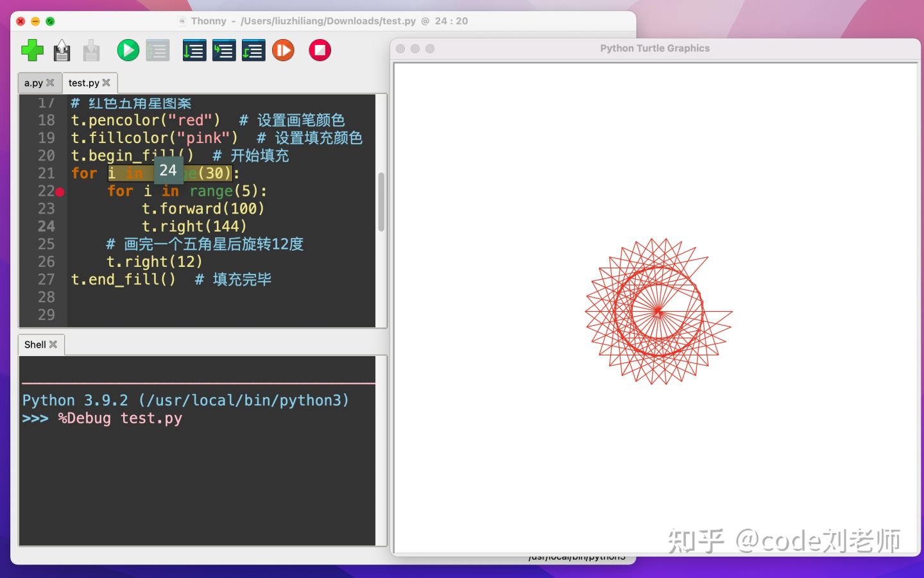
Task: Switch to the a.py editor tab
Action: [x=33, y=83]
